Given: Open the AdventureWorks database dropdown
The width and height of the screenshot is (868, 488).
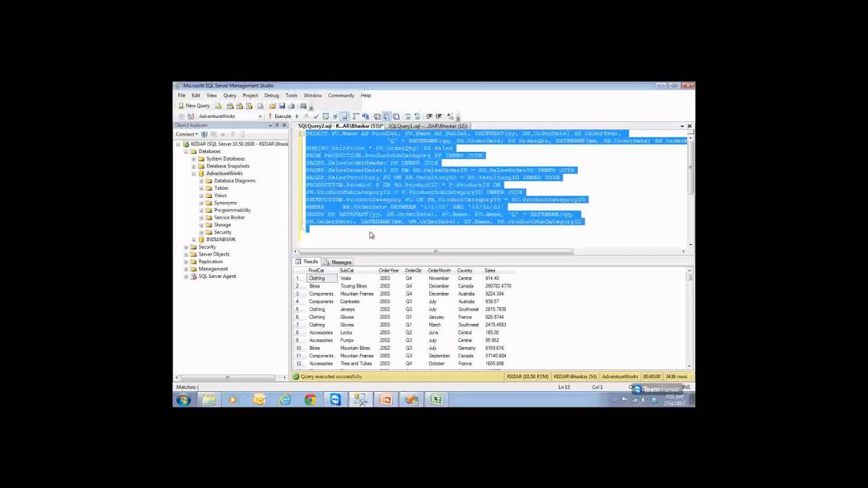Looking at the screenshot, I should point(260,116).
